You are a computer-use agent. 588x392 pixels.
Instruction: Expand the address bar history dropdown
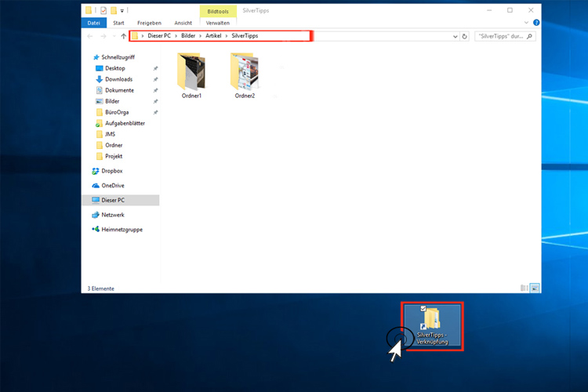tap(456, 36)
